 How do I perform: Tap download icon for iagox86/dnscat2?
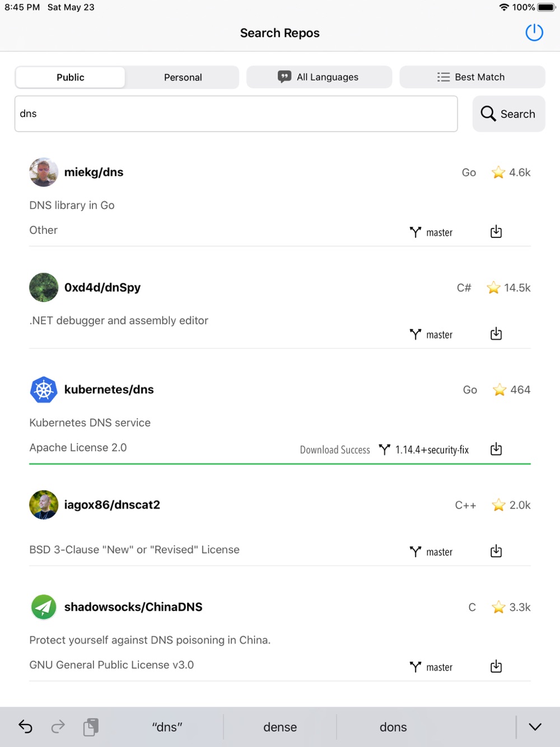(496, 552)
